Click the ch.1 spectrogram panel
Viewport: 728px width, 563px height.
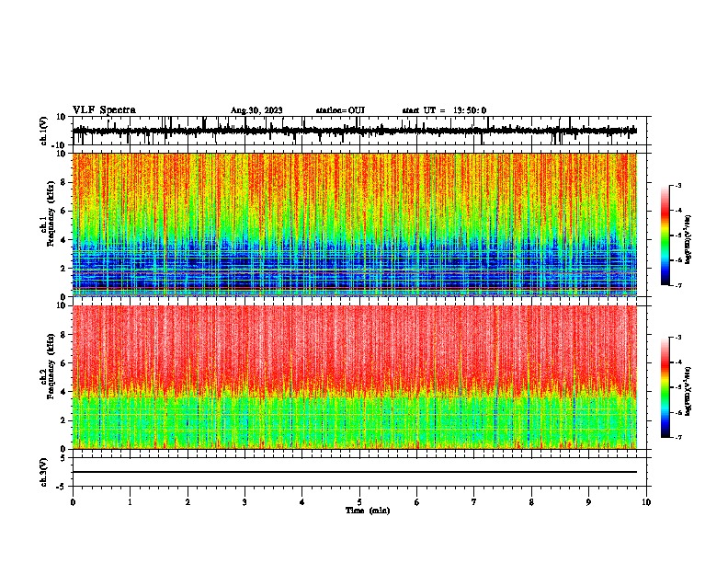355,224
